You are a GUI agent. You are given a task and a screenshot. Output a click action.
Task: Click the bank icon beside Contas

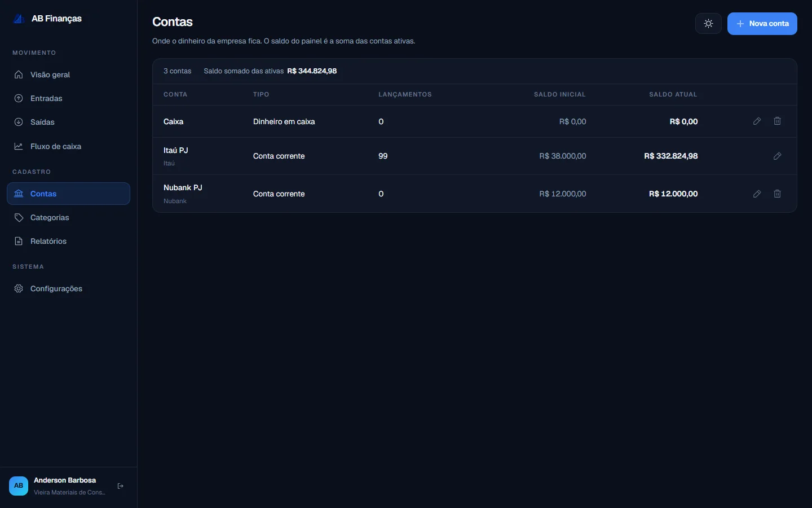[x=19, y=194]
